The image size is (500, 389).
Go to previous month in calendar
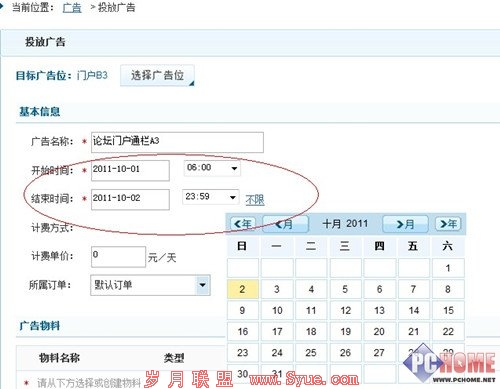click(x=285, y=224)
